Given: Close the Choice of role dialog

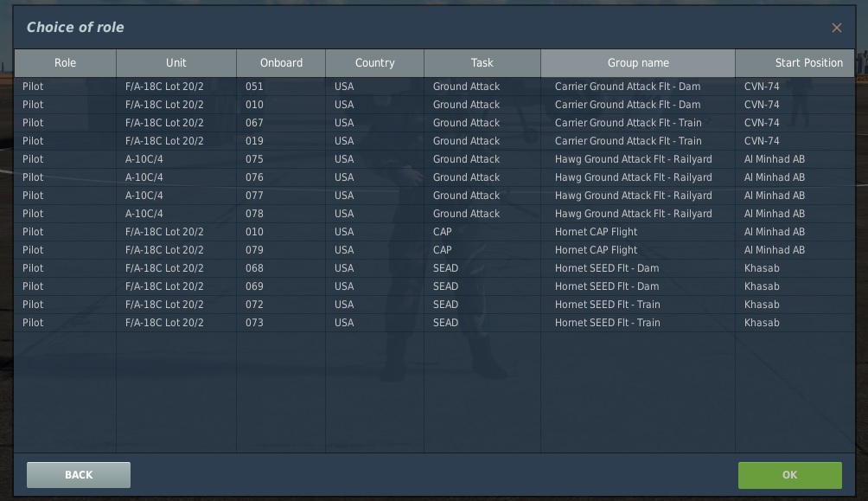Looking at the screenshot, I should point(836,28).
